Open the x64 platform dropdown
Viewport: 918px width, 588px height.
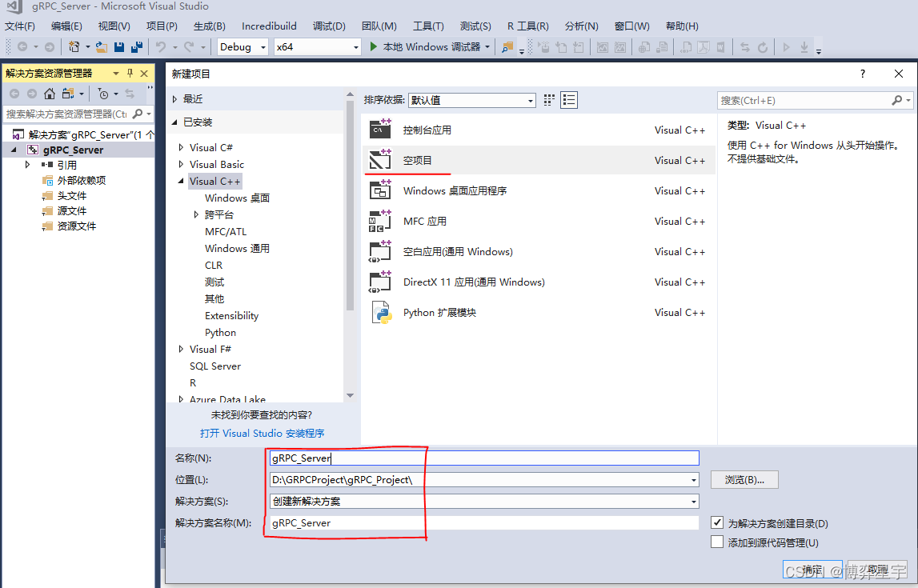(x=356, y=47)
